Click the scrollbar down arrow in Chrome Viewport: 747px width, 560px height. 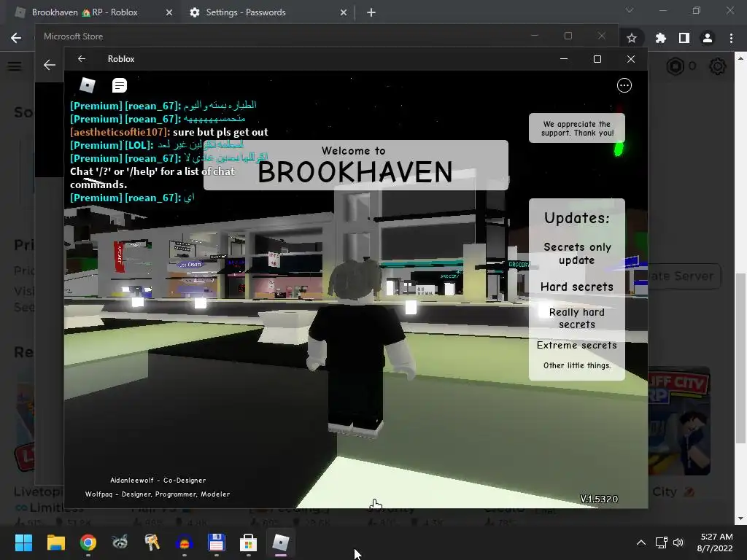click(x=740, y=518)
